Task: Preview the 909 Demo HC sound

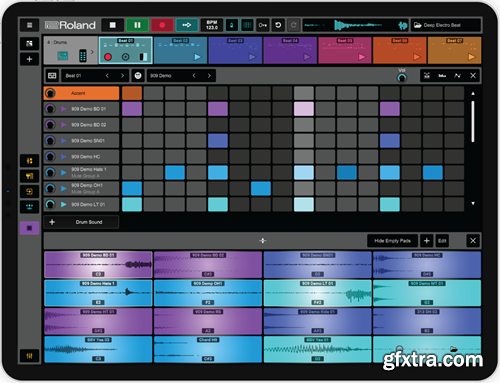Action: pos(64,157)
